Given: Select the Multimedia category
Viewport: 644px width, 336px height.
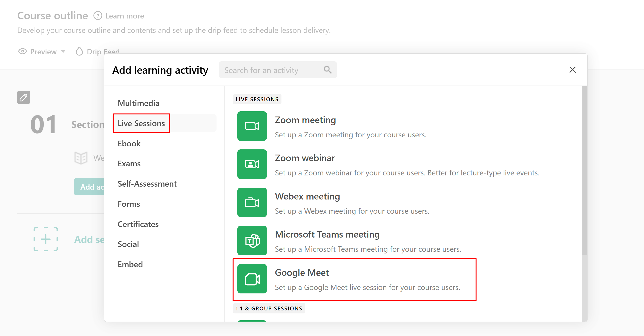Looking at the screenshot, I should [x=138, y=103].
